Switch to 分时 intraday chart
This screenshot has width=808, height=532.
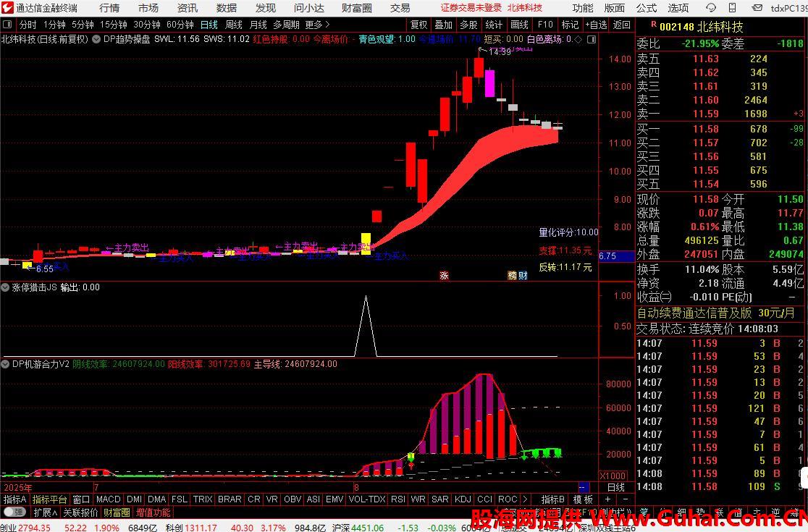(28, 25)
